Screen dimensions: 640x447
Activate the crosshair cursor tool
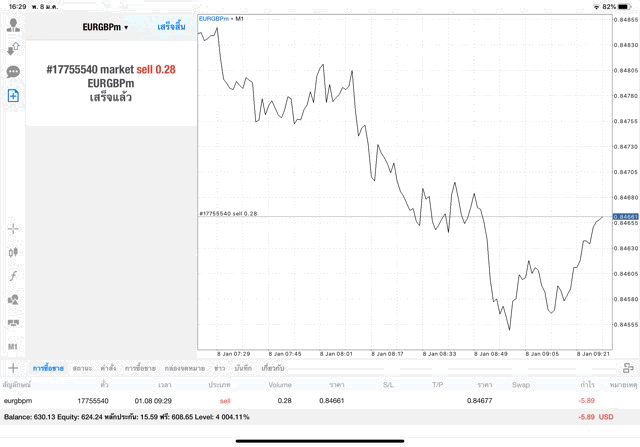(x=14, y=229)
